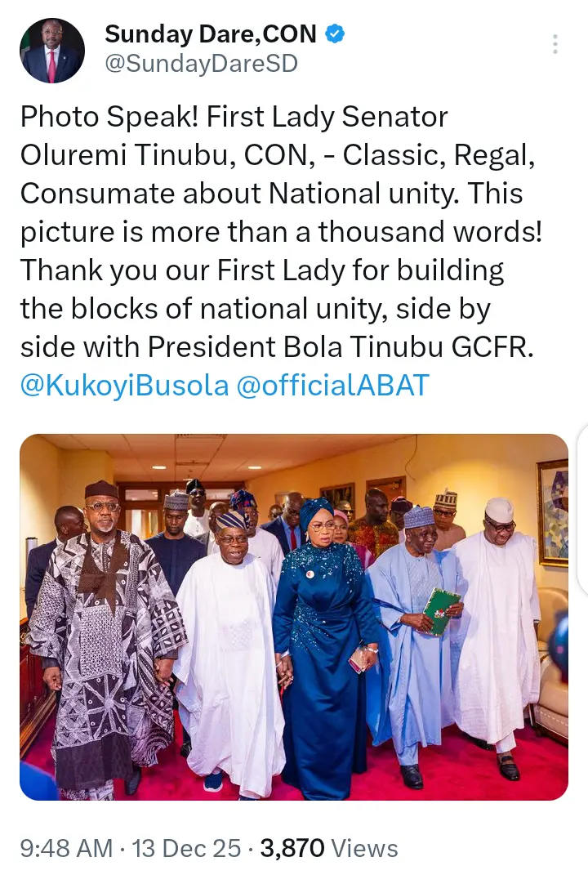Open the attached group photo

(x=294, y=617)
